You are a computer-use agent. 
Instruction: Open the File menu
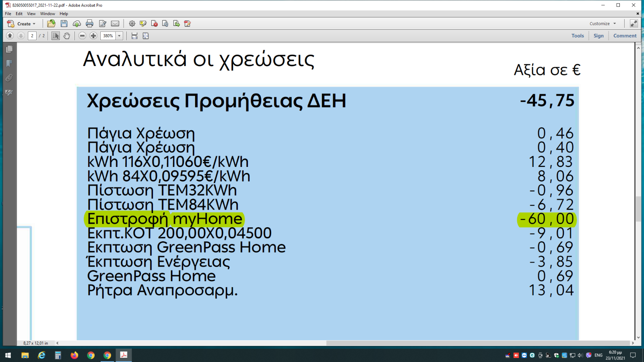(8, 14)
